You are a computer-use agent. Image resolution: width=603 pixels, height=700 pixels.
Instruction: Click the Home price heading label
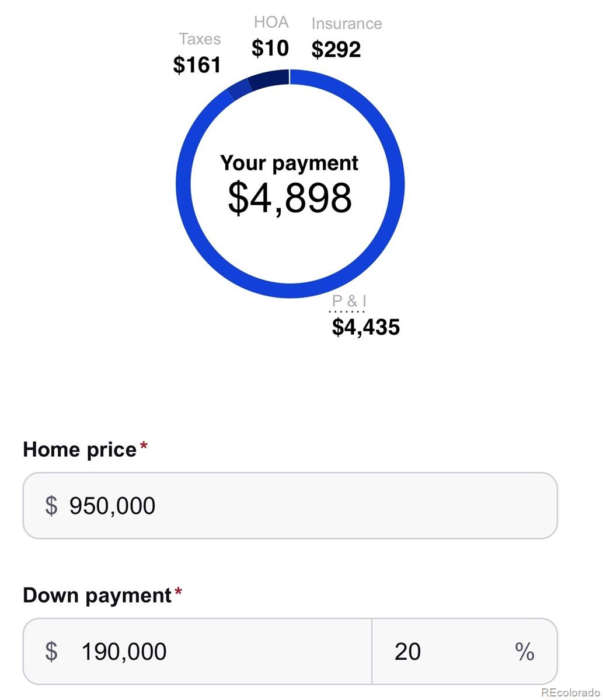click(79, 450)
